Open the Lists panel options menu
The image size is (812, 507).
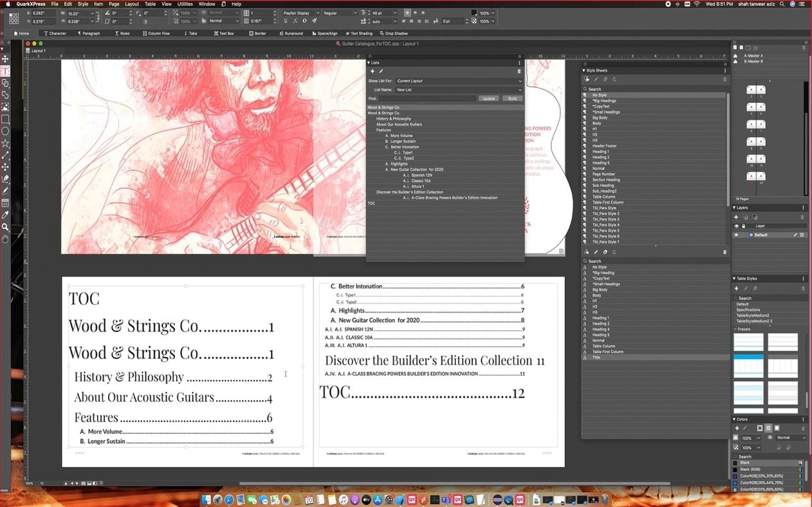pos(519,62)
